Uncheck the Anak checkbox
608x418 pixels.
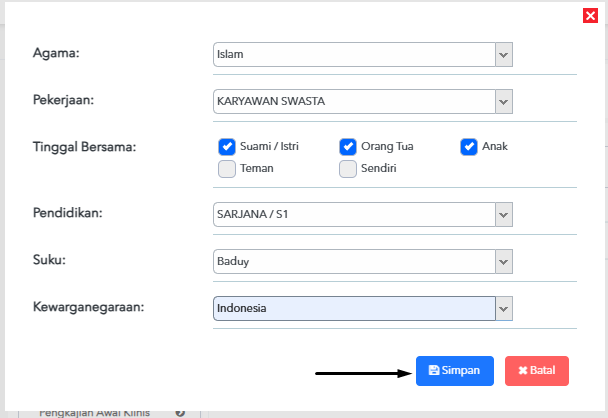(469, 147)
